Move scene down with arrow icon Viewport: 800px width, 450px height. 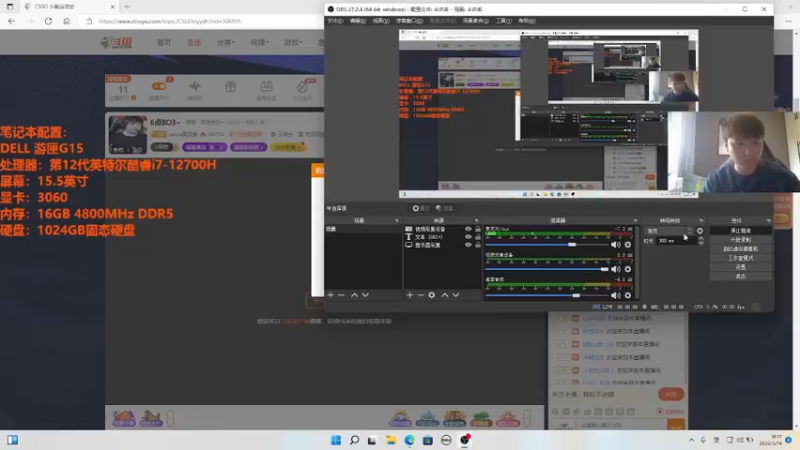[365, 295]
